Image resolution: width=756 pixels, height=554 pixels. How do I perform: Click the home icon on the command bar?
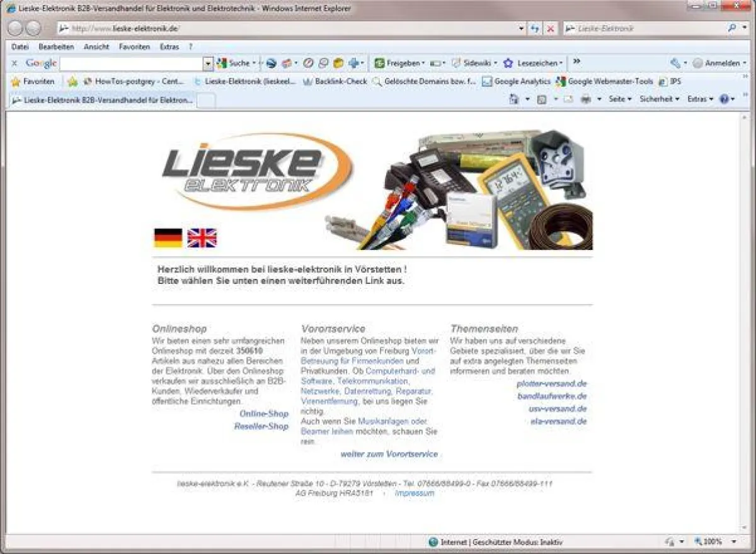(513, 99)
